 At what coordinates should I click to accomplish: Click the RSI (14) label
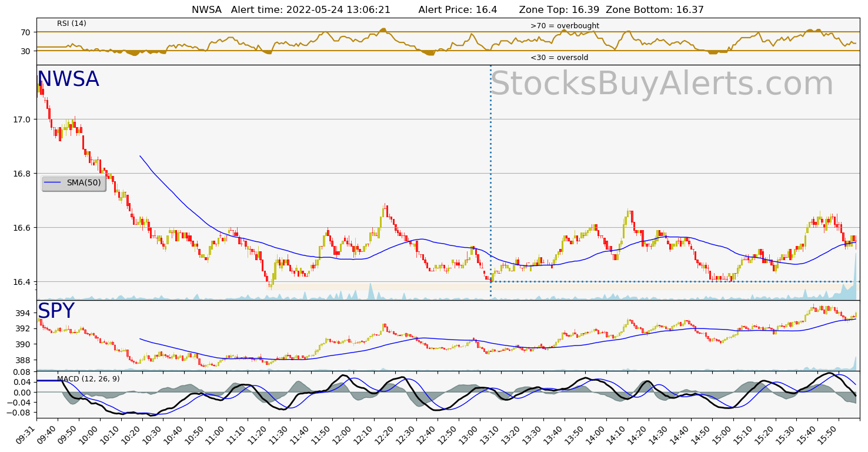[72, 24]
